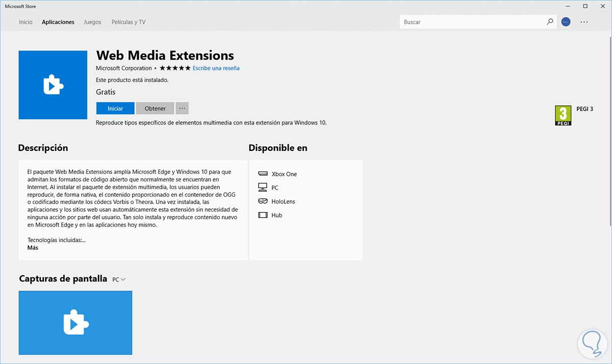Open the user account avatar

[566, 22]
